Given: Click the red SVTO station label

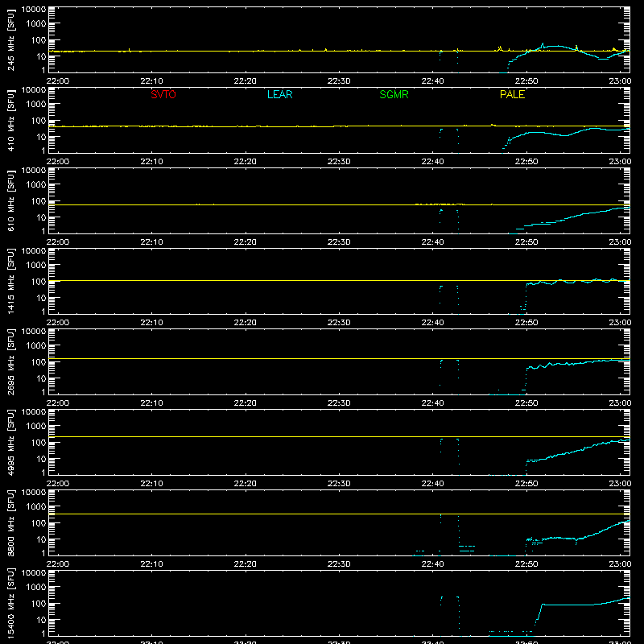Looking at the screenshot, I should click(163, 94).
